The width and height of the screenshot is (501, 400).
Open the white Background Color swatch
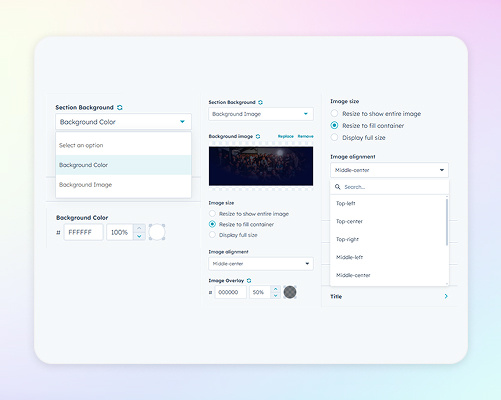[x=157, y=232]
